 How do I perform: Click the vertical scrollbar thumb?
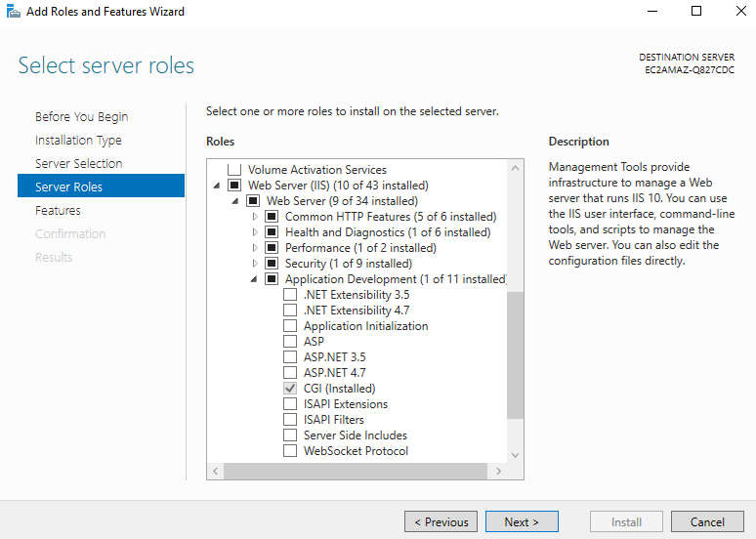(515, 356)
